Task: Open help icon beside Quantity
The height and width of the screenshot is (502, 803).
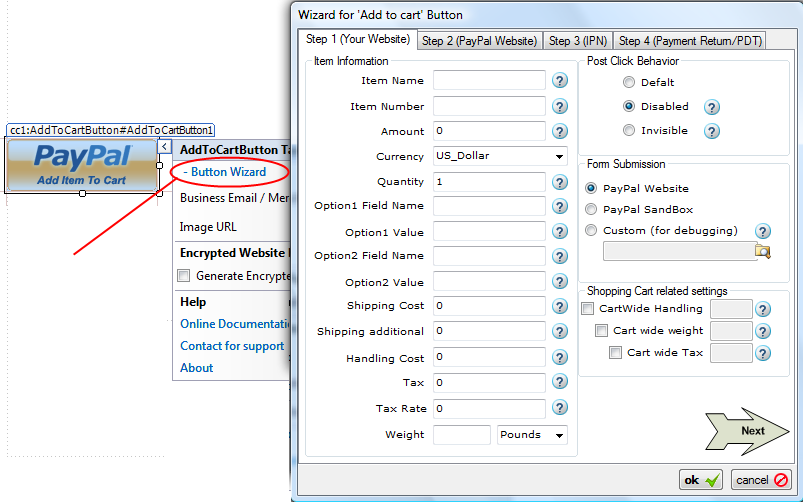Action: point(560,182)
